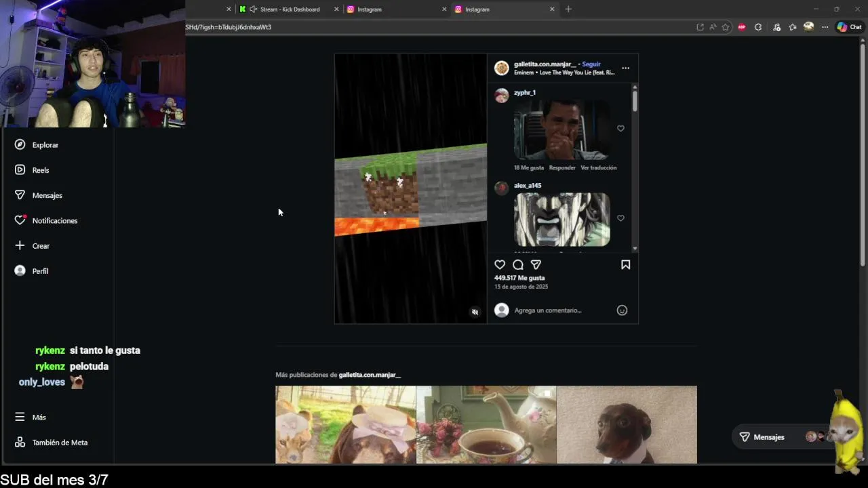Open alex_a145's GIF comment image
Screen dimensions: 868x488
tap(561, 220)
